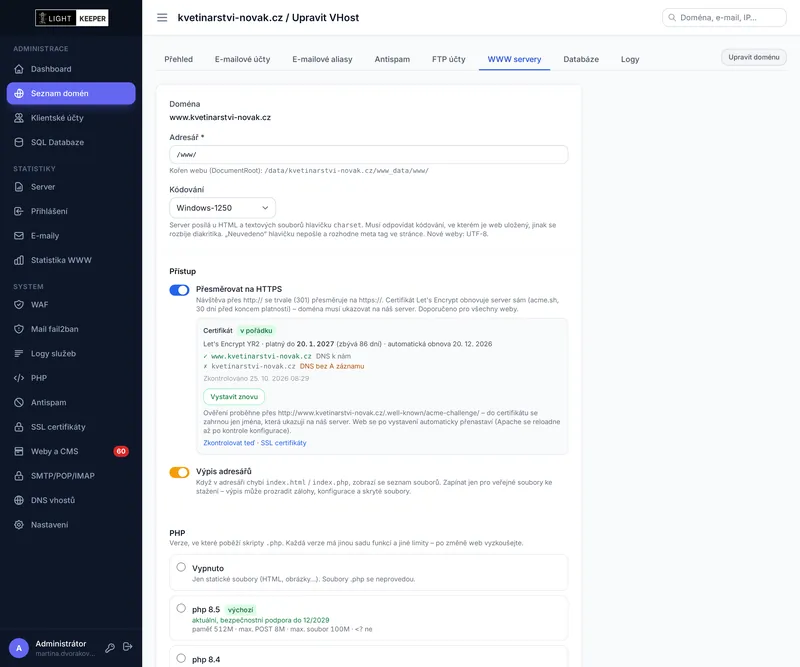Image resolution: width=800 pixels, height=667 pixels.
Task: Open Mail fail2ban in the sidebar
Action: coord(71,329)
